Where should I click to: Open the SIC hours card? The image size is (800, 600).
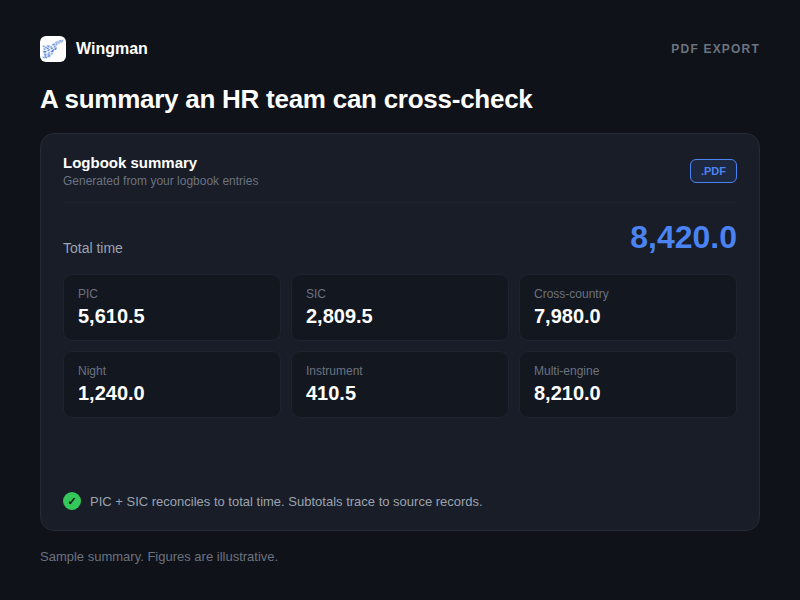tap(400, 308)
